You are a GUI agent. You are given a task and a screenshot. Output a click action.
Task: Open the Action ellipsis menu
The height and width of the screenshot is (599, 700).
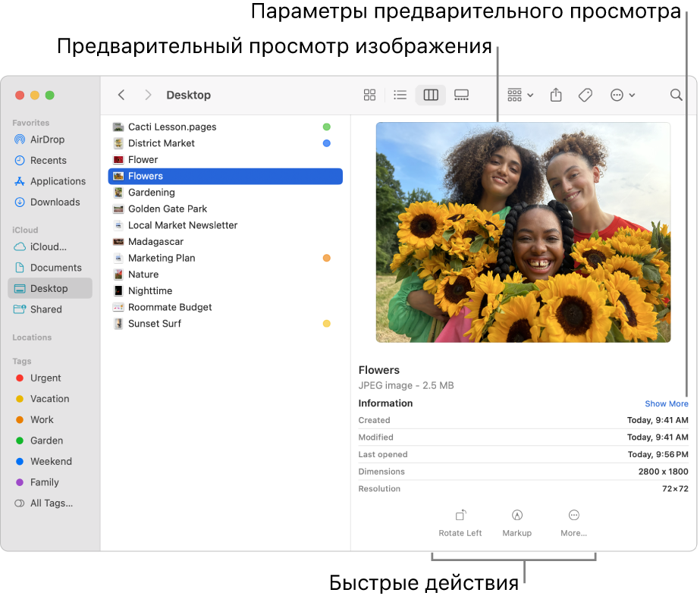click(x=623, y=95)
